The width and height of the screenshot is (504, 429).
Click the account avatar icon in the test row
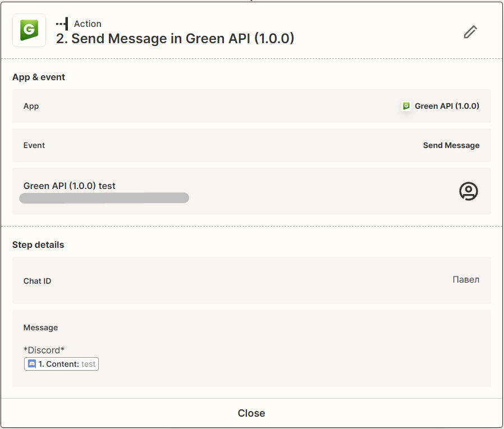tap(468, 191)
